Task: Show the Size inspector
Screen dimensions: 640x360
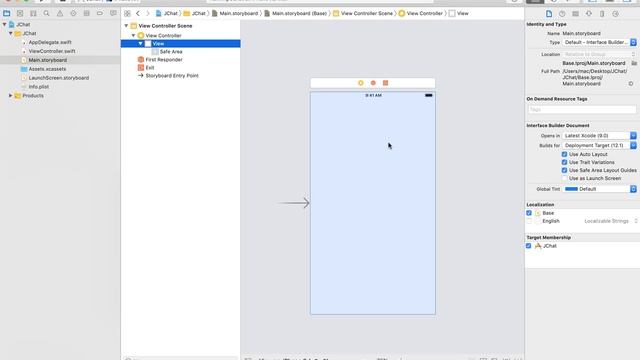Action: click(602, 14)
